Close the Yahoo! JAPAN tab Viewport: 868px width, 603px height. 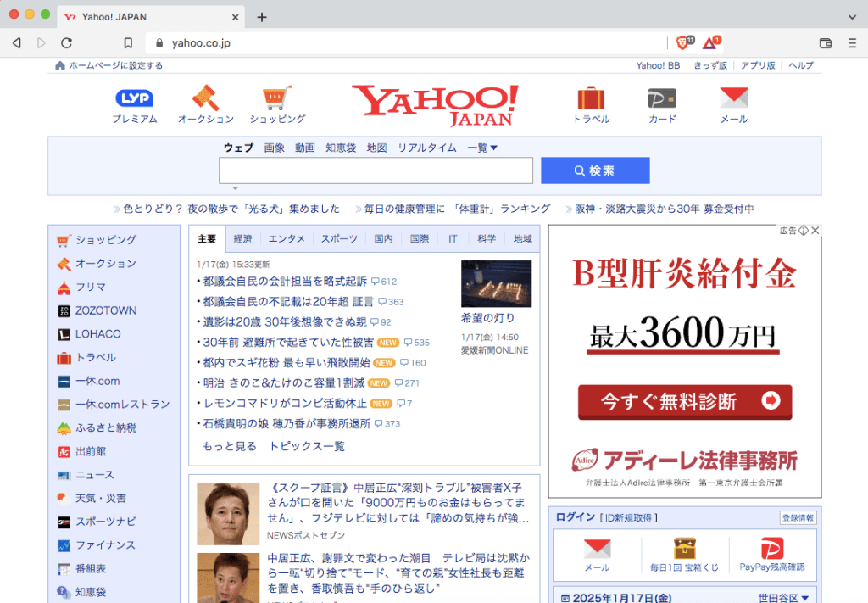(235, 17)
